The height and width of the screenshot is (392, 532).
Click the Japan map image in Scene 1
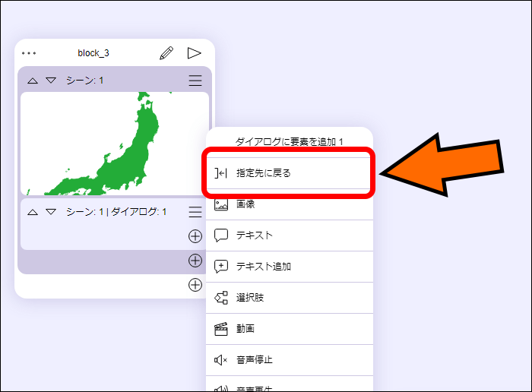[114, 144]
